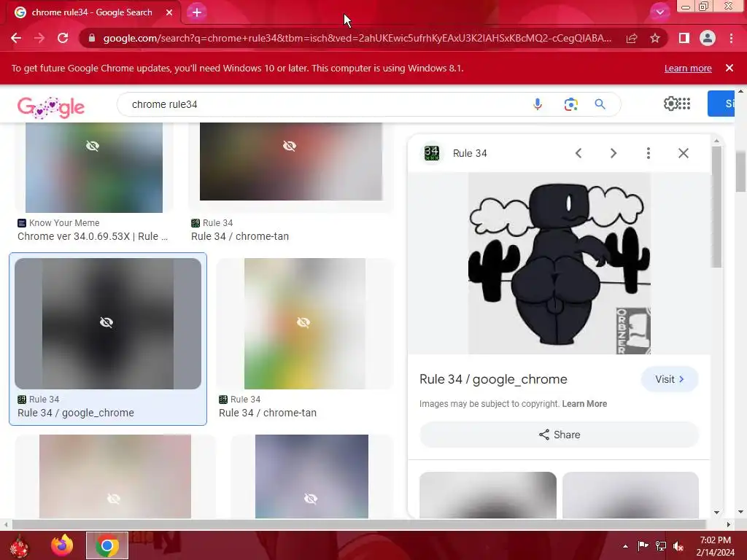This screenshot has width=747, height=560.
Task: Click the preview panel scrollbar thumb
Action: pos(716,207)
